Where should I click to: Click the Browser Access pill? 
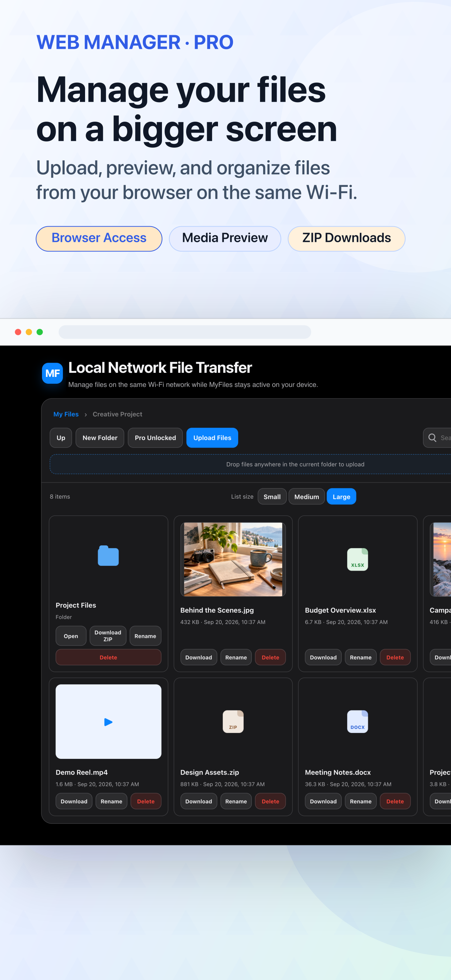(99, 239)
